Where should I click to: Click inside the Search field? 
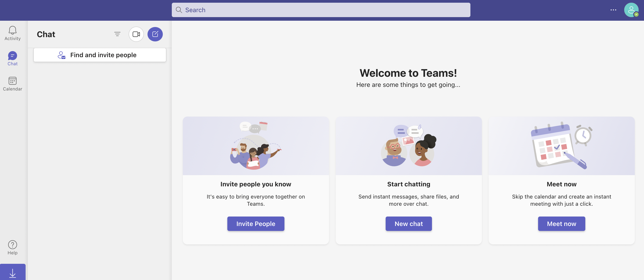(x=321, y=10)
